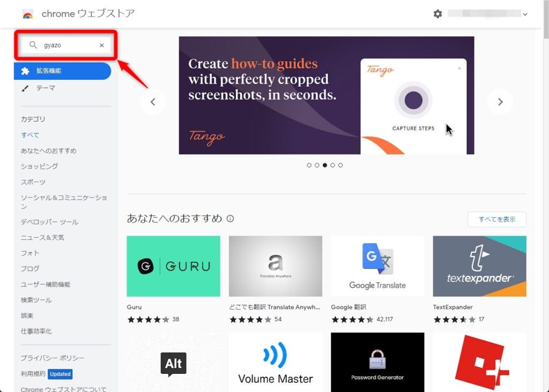This screenshot has width=549, height=392.
Task: Select the third carousel dot
Action: pyautogui.click(x=325, y=165)
